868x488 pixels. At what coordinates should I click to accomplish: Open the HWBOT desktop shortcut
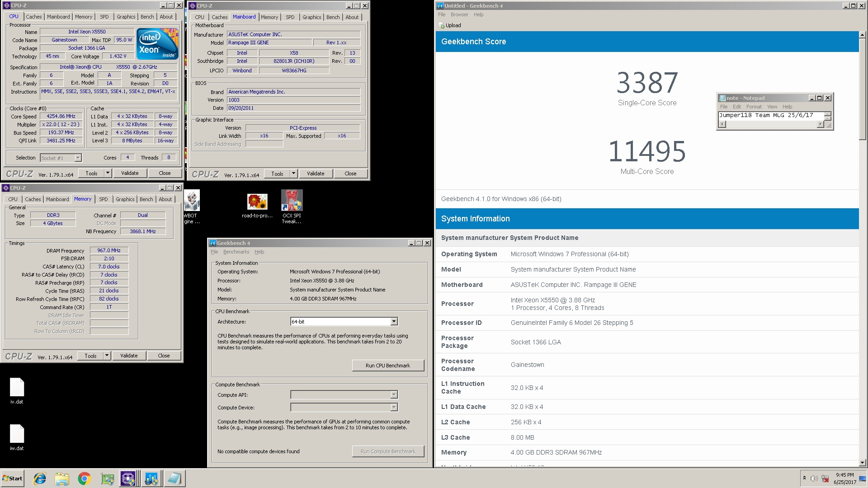tap(192, 206)
